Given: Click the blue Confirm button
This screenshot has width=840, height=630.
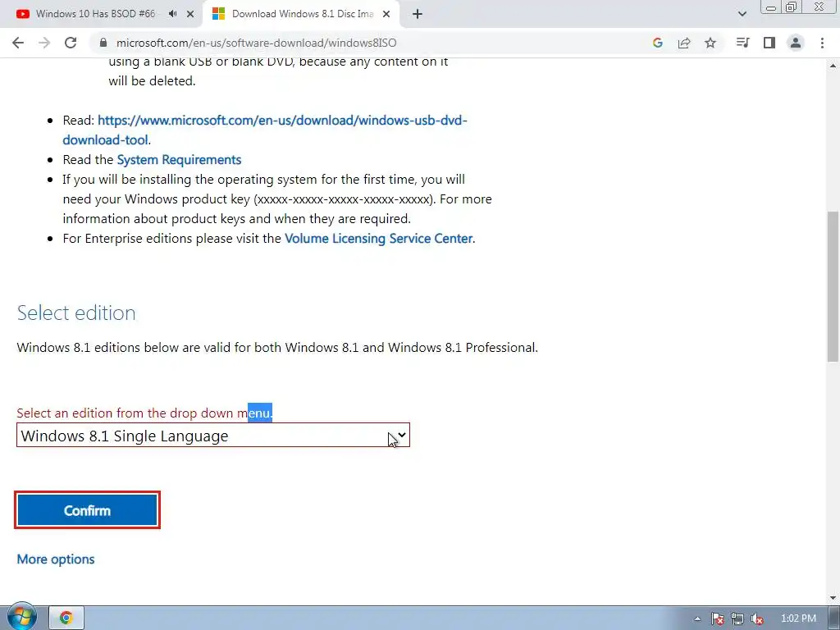Looking at the screenshot, I should tap(87, 510).
